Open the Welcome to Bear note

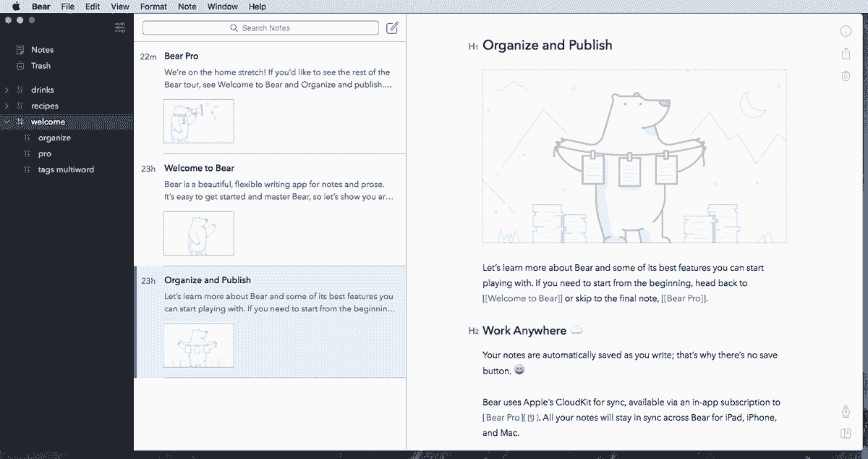point(271,210)
